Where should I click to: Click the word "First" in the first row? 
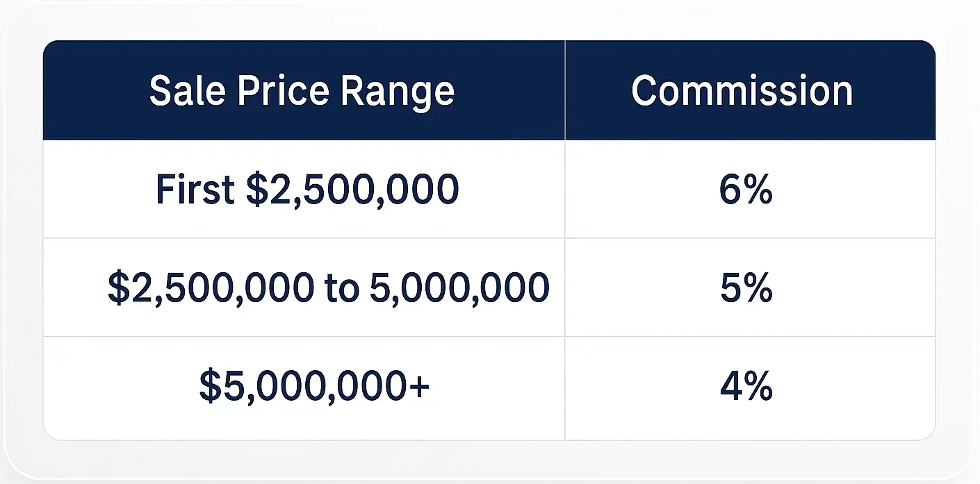click(195, 190)
